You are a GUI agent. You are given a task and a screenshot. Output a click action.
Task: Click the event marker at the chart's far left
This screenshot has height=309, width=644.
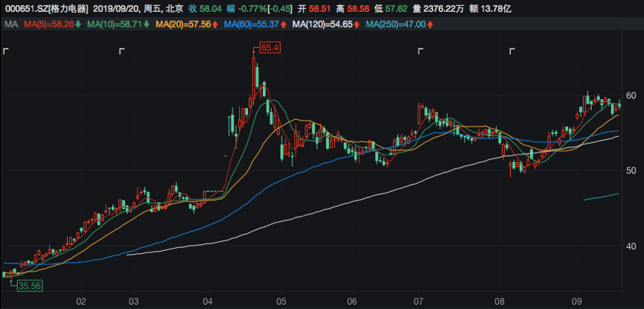pos(5,51)
